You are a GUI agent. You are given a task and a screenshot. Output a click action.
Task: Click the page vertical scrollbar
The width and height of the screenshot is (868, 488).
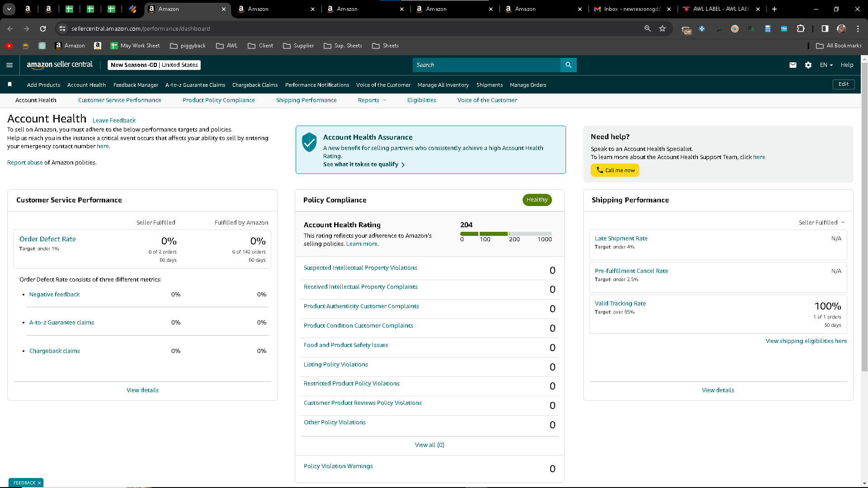point(864,217)
